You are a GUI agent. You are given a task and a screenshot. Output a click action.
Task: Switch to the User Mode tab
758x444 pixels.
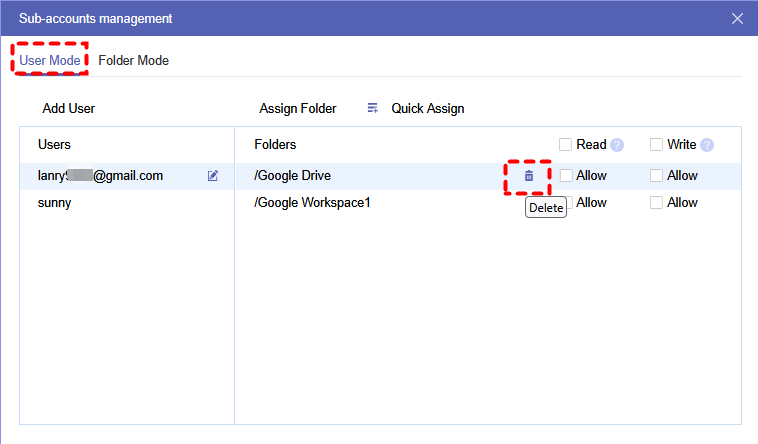point(50,60)
